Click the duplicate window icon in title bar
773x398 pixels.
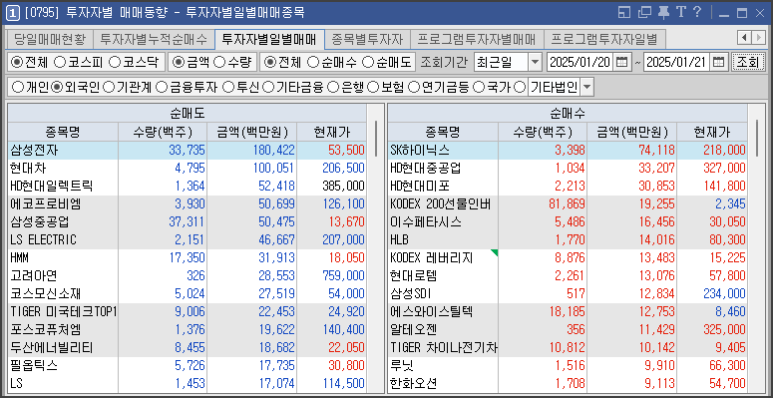pyautogui.click(x=644, y=13)
